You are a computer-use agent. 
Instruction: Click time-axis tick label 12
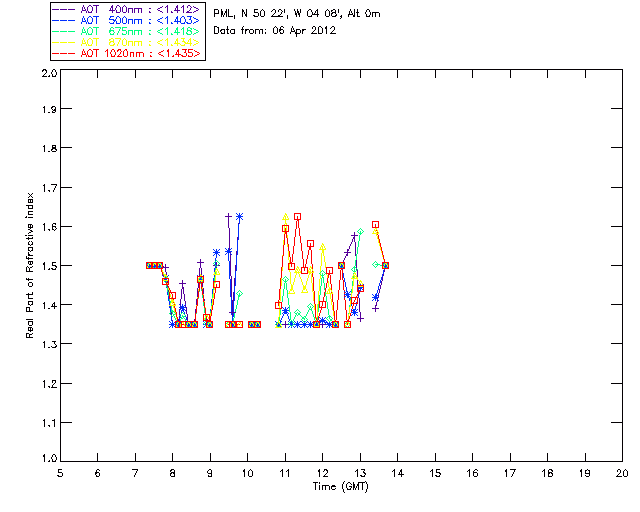322,473
